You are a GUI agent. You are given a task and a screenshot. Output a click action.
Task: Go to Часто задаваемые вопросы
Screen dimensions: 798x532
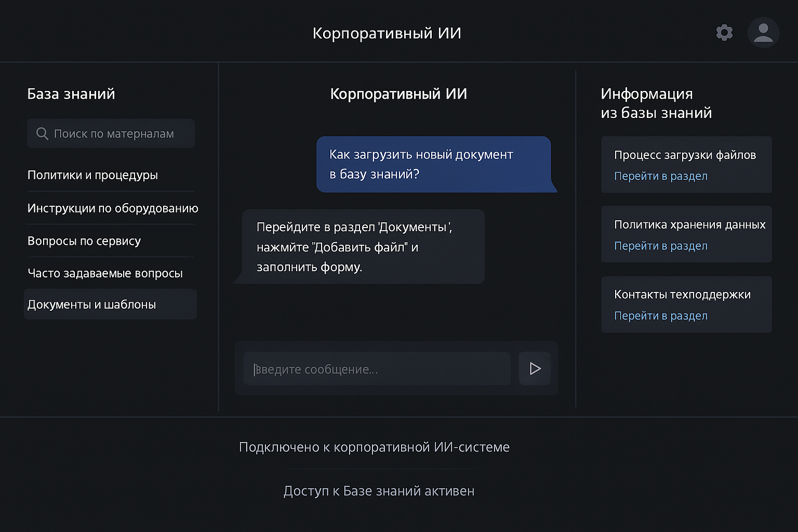click(x=105, y=273)
